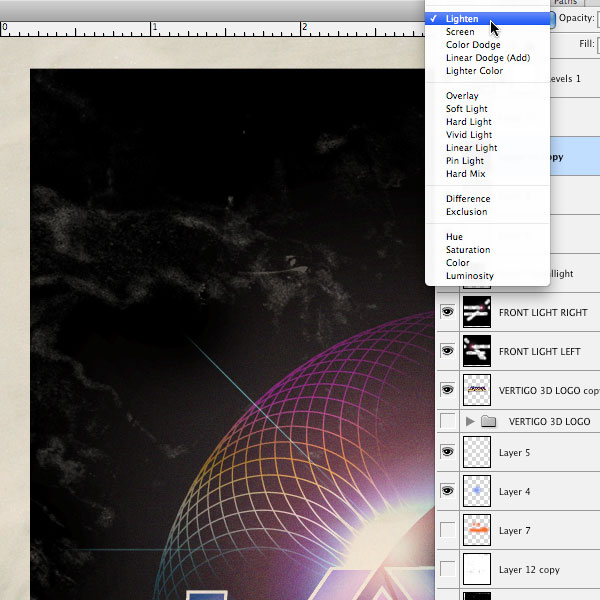Expand the VERTIGO 3D LOGO group
The height and width of the screenshot is (600, 600).
pos(470,422)
